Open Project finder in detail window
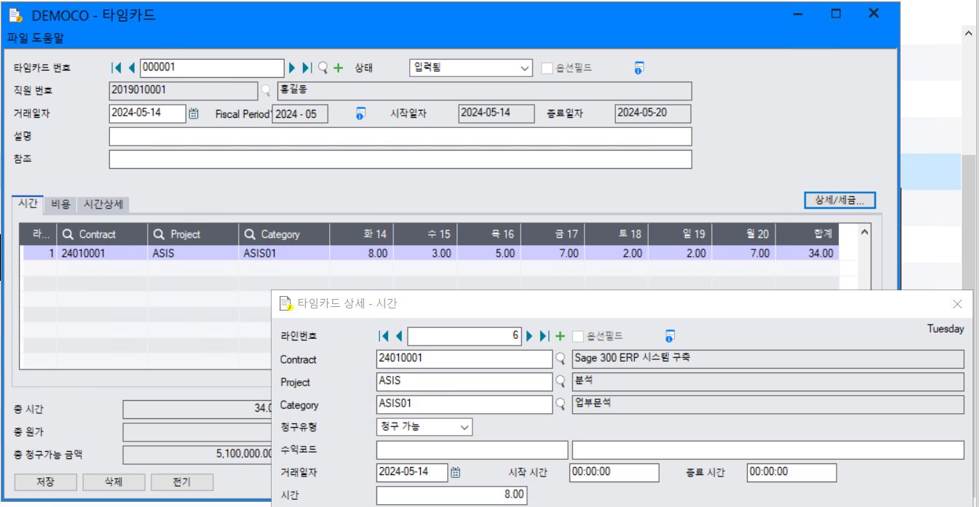This screenshot has height=507, width=980. (561, 382)
